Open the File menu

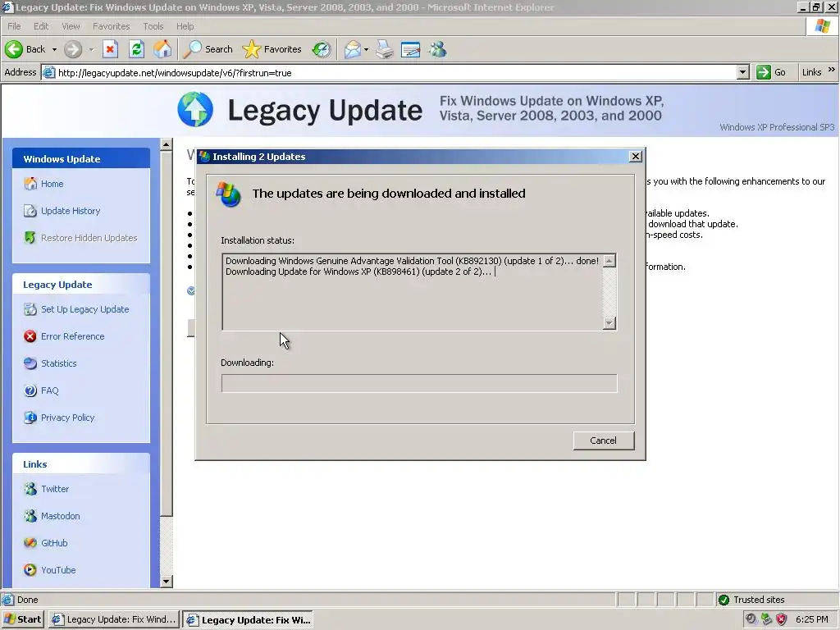(x=14, y=26)
